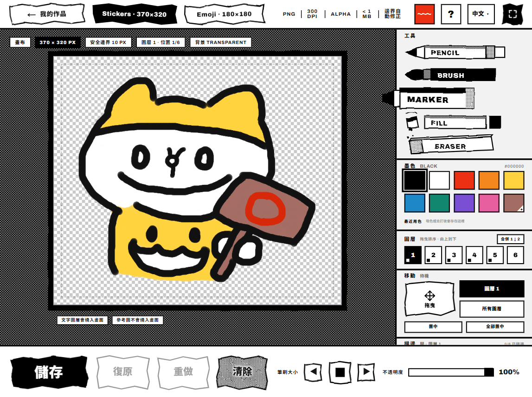Select layer 3
532x397 pixels.
tap(454, 255)
